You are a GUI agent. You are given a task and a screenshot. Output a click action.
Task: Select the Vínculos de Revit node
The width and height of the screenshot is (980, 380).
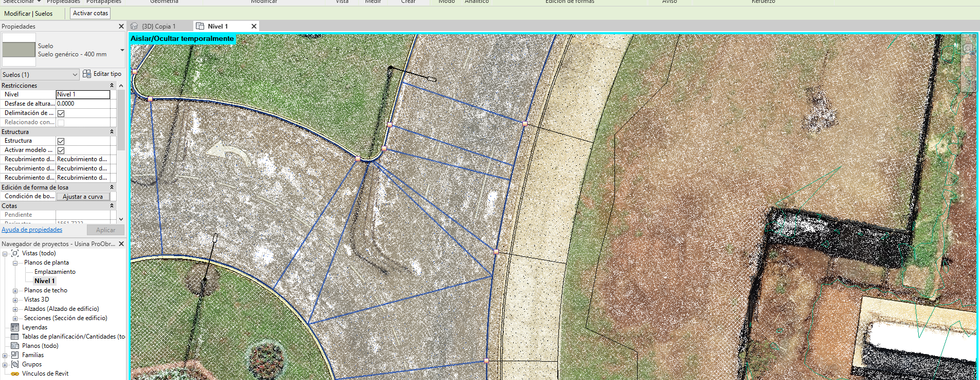[45, 373]
